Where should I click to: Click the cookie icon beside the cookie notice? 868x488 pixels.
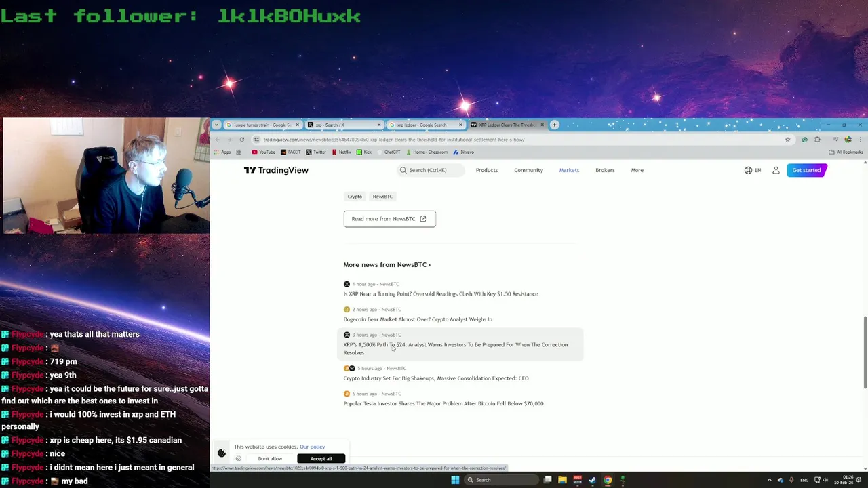(222, 453)
